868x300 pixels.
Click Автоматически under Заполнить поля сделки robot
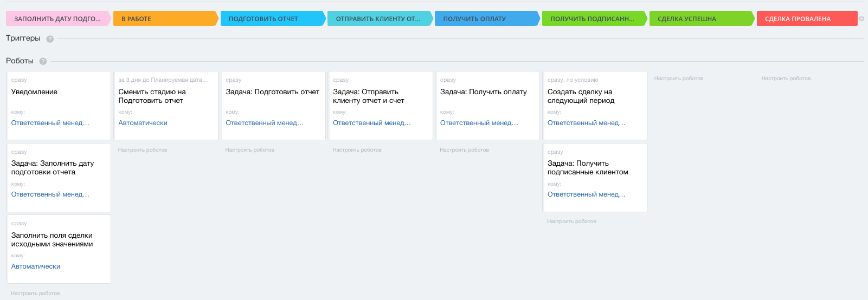coord(36,266)
